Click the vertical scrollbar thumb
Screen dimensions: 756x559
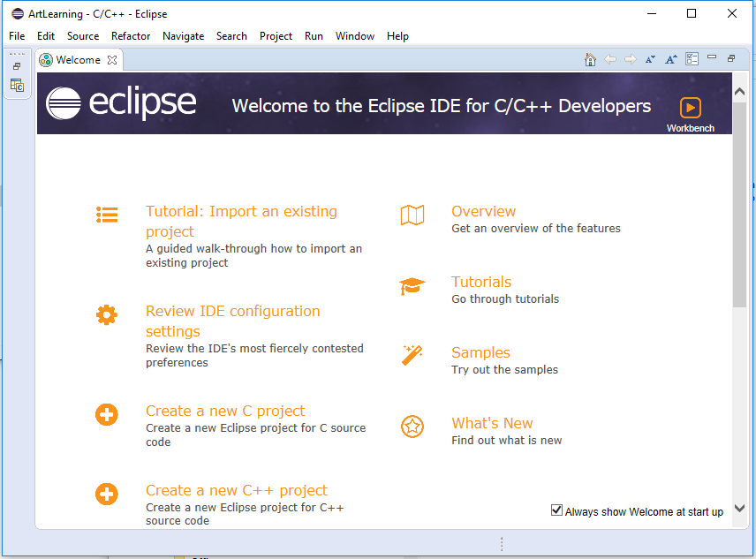pos(739,204)
